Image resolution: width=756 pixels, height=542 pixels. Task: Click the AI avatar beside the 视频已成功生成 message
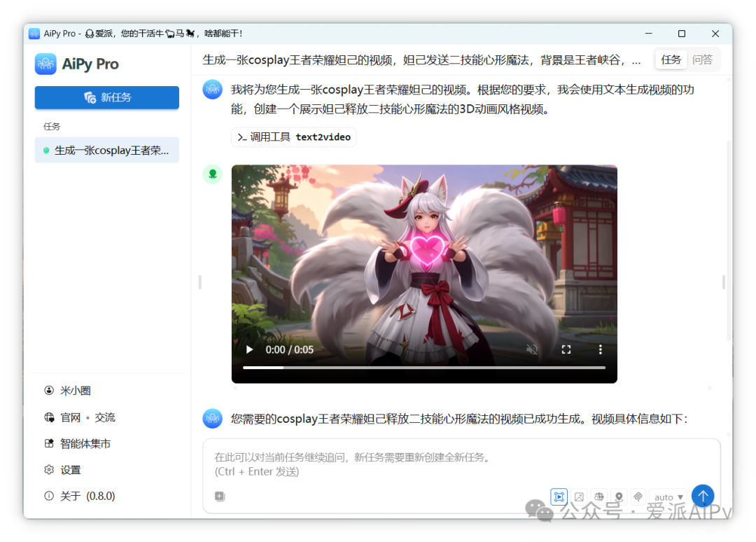213,419
